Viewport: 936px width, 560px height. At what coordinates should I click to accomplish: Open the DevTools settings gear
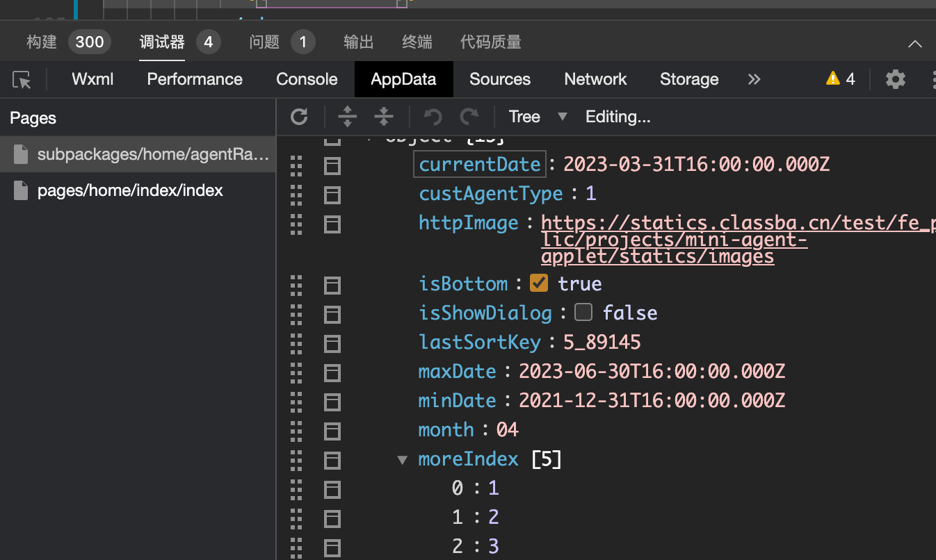click(896, 79)
